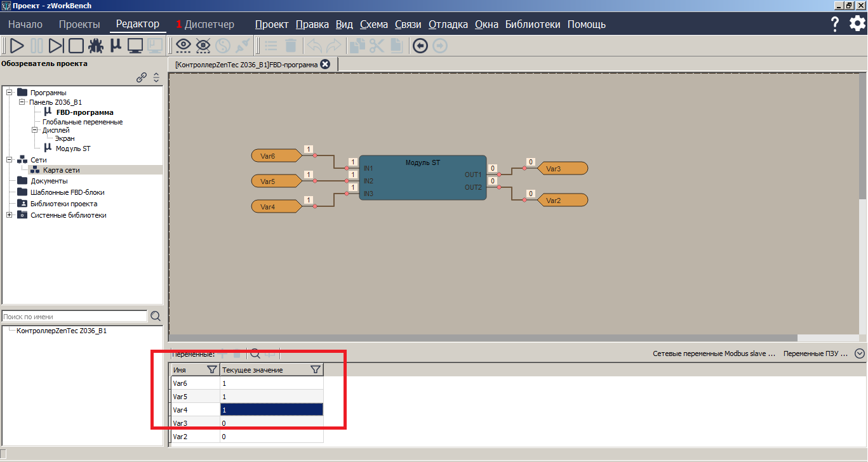Run the program with the Play icon
868x462 pixels.
pyautogui.click(x=17, y=45)
